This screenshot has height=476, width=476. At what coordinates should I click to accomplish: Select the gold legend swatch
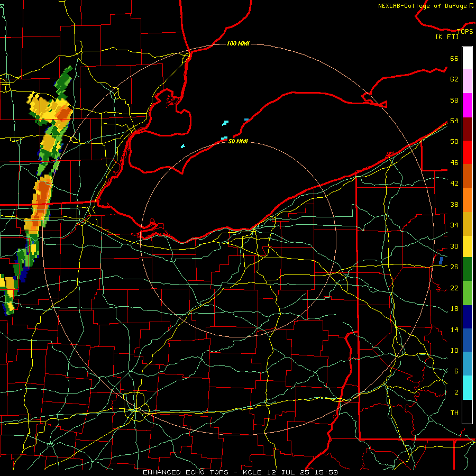[467, 223]
